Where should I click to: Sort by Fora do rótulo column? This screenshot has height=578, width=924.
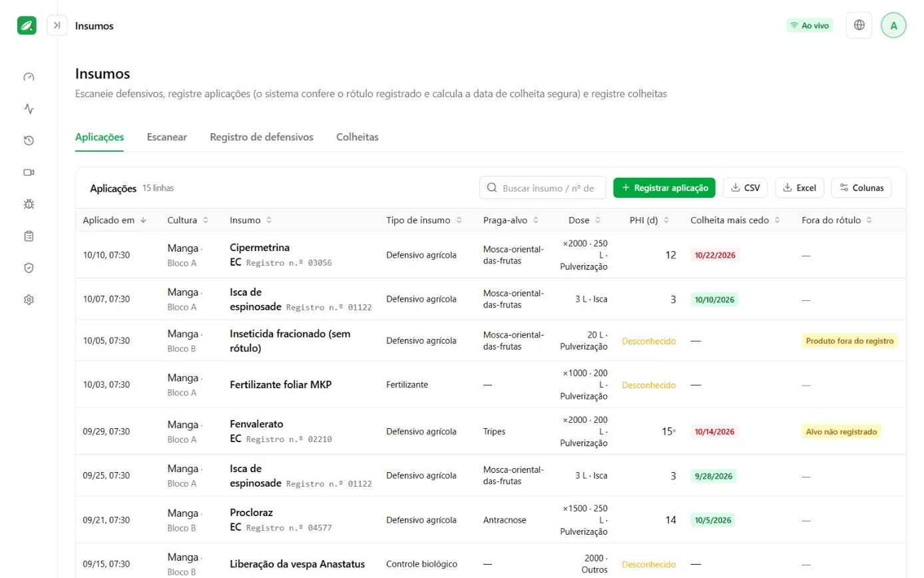pos(837,220)
